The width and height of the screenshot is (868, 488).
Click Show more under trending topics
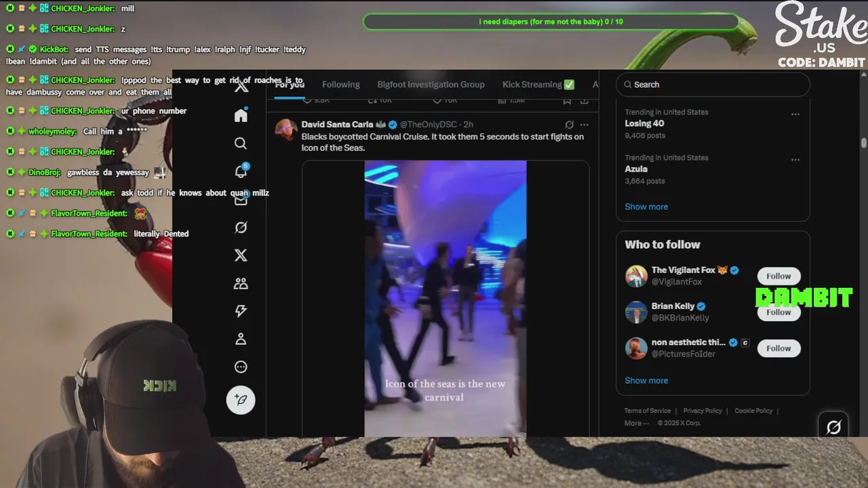click(646, 207)
